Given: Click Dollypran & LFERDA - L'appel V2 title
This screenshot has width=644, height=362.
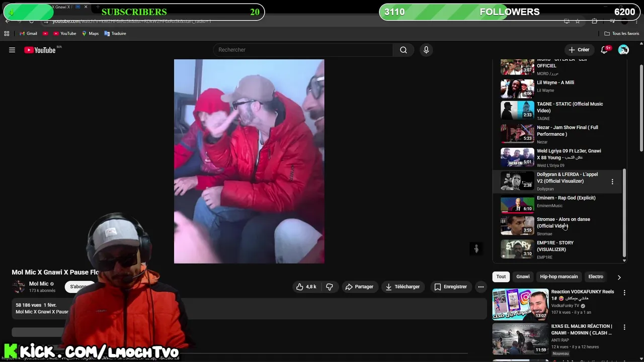Looking at the screenshot, I should click(567, 177).
